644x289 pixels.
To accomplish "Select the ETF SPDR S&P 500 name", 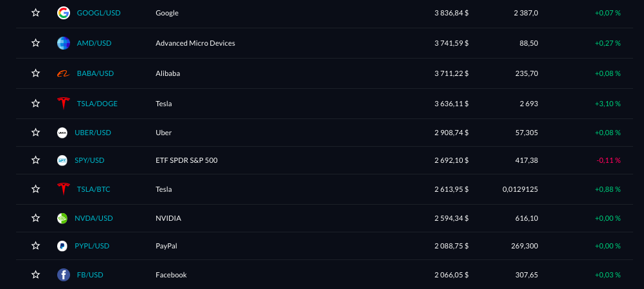I will (186, 160).
